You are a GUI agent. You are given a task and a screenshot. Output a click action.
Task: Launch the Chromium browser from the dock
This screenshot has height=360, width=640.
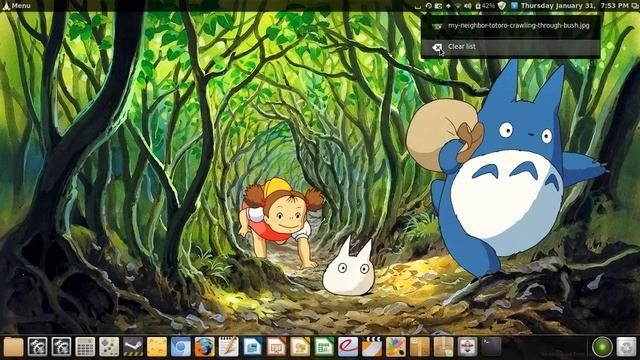click(x=181, y=347)
